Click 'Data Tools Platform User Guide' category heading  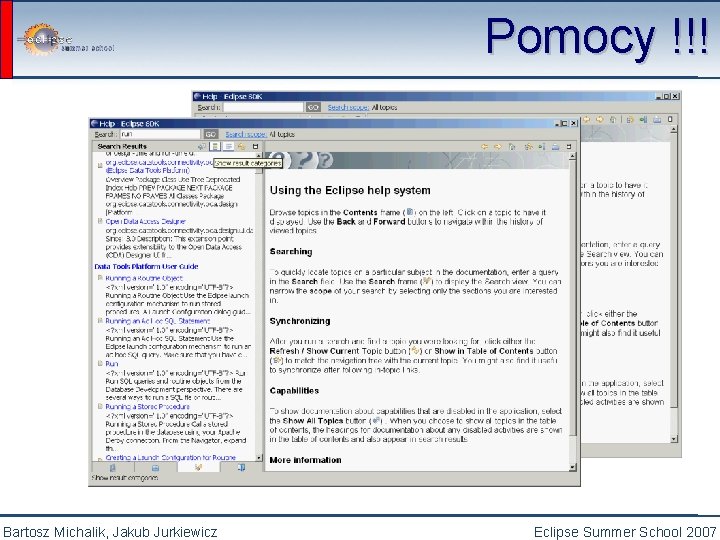point(146,266)
